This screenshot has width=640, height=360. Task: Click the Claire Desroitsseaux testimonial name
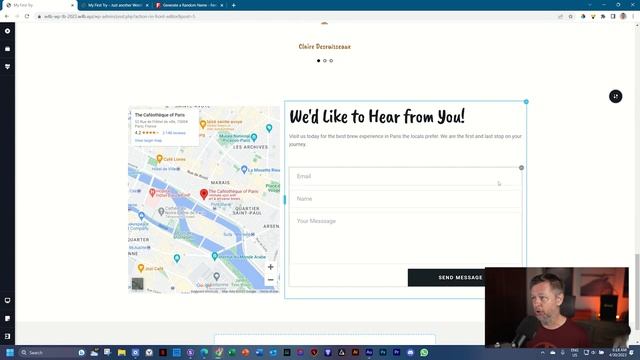pos(324,47)
